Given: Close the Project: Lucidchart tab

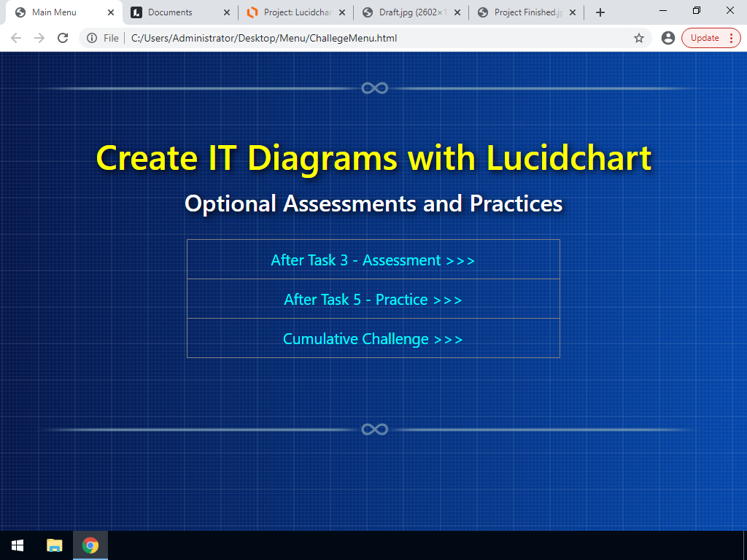Looking at the screenshot, I should click(x=342, y=12).
